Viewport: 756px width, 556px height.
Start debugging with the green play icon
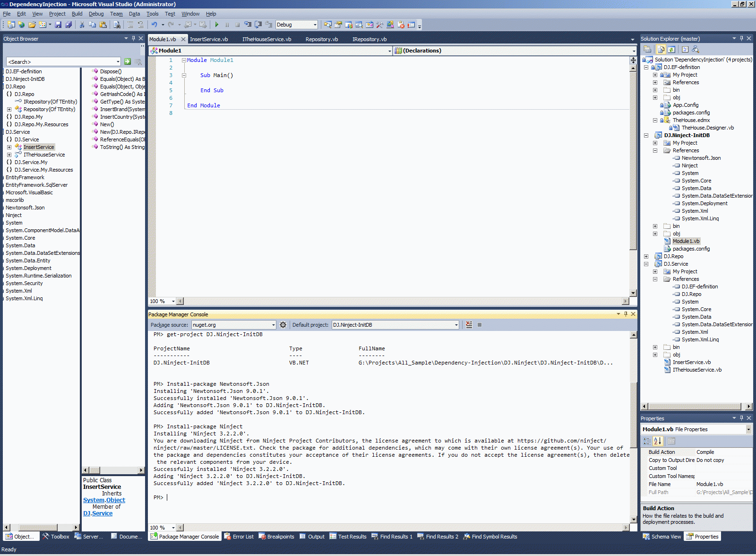pyautogui.click(x=217, y=25)
